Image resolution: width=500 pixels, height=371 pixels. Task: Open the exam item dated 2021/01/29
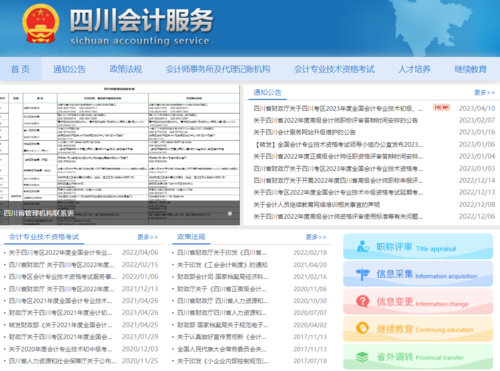(x=61, y=337)
